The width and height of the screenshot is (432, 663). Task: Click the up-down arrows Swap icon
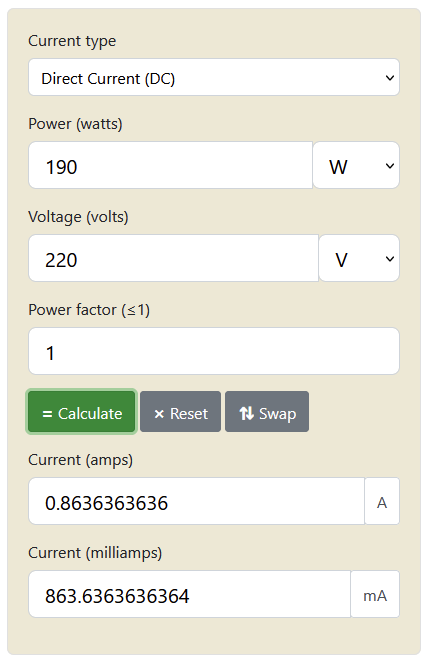[246, 414]
